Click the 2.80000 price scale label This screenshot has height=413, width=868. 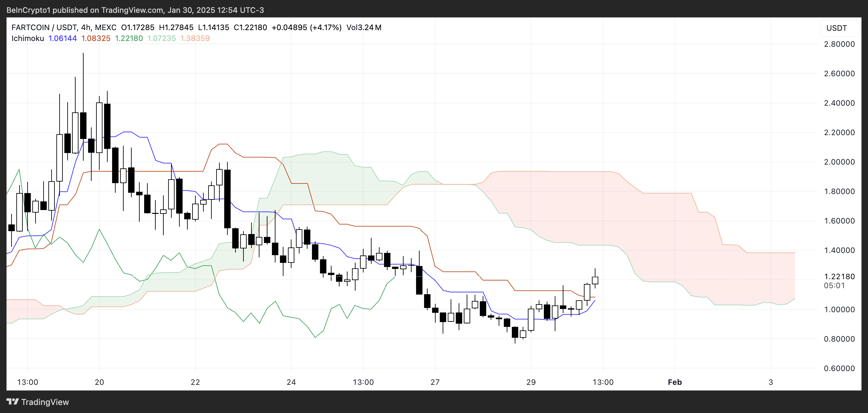(839, 44)
